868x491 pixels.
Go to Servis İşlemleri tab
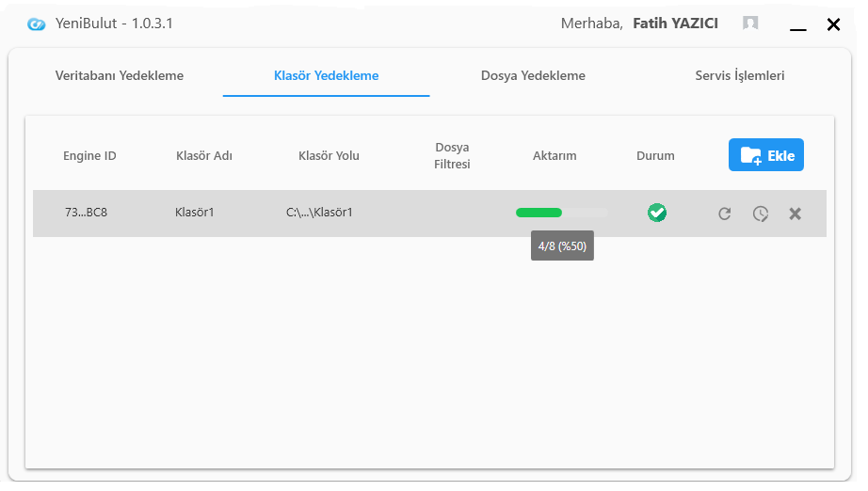click(740, 75)
